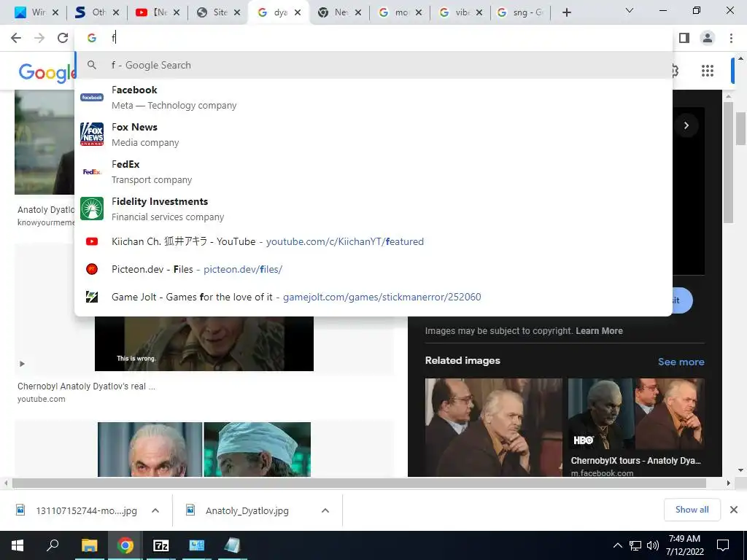
Task: Open the Chrome profile avatar
Action: (708, 38)
